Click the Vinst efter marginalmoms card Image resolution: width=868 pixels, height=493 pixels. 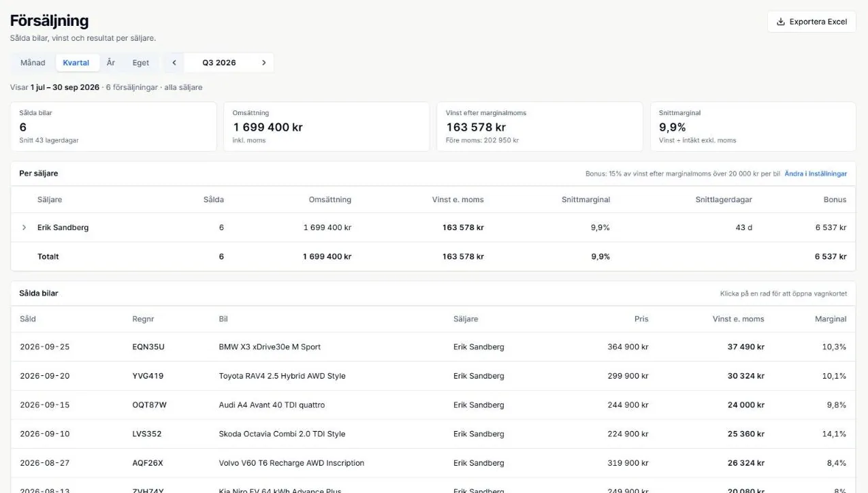[x=540, y=127]
